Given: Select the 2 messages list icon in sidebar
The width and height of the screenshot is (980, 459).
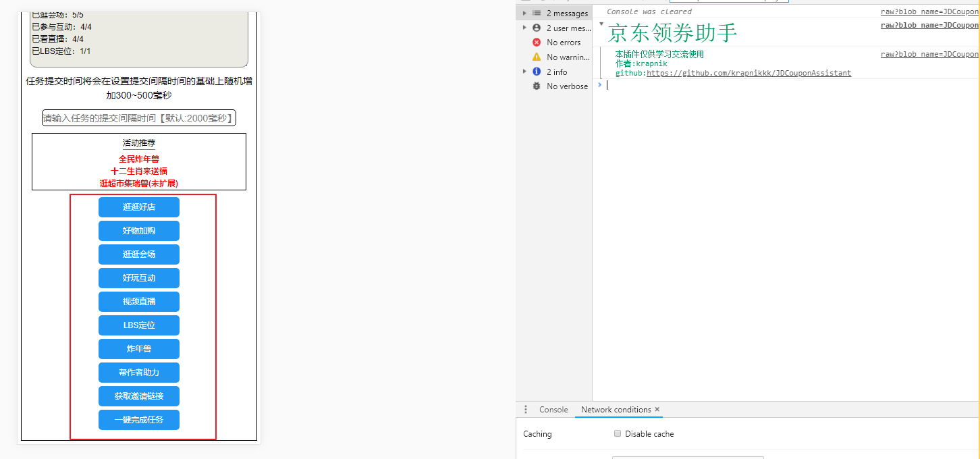Looking at the screenshot, I should (x=537, y=13).
